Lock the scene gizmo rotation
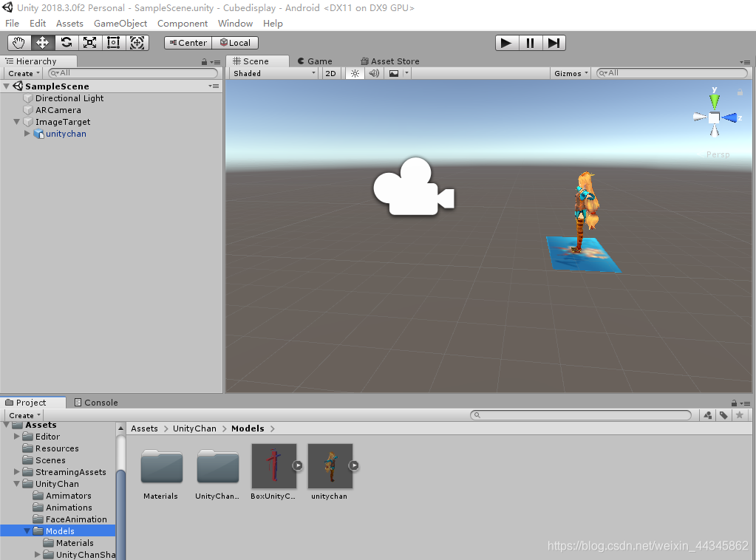This screenshot has height=560, width=756. click(x=740, y=92)
